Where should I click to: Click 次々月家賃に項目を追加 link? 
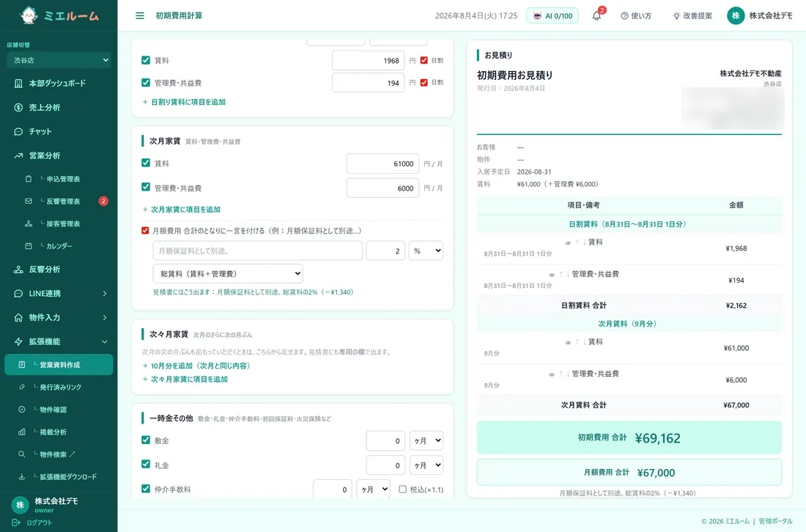(x=185, y=380)
